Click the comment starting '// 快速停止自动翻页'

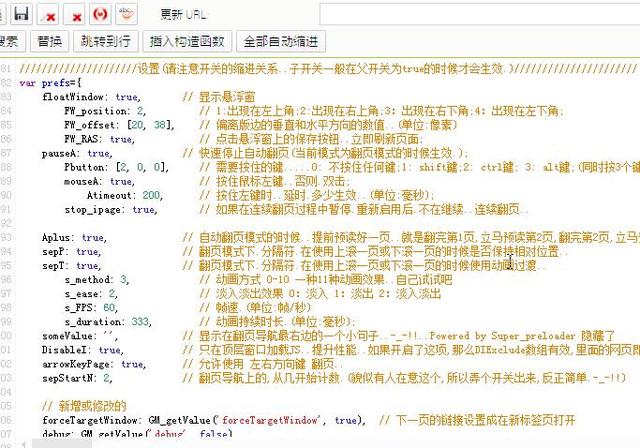click(x=325, y=153)
